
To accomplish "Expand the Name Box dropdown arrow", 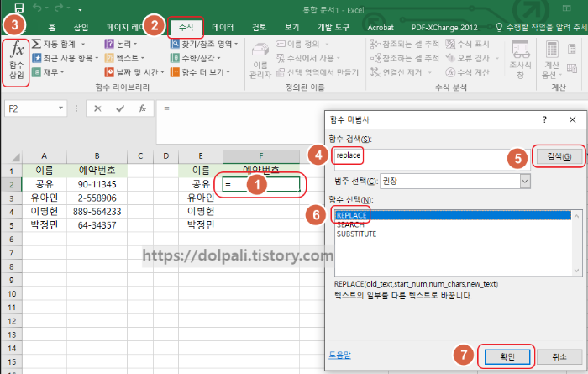I will 60,108.
